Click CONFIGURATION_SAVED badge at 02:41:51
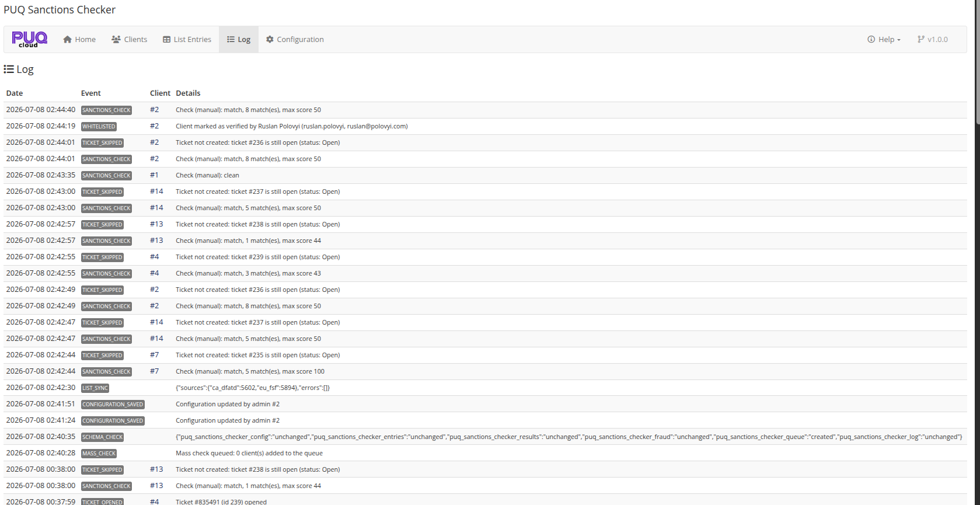This screenshot has width=980, height=505. [113, 404]
